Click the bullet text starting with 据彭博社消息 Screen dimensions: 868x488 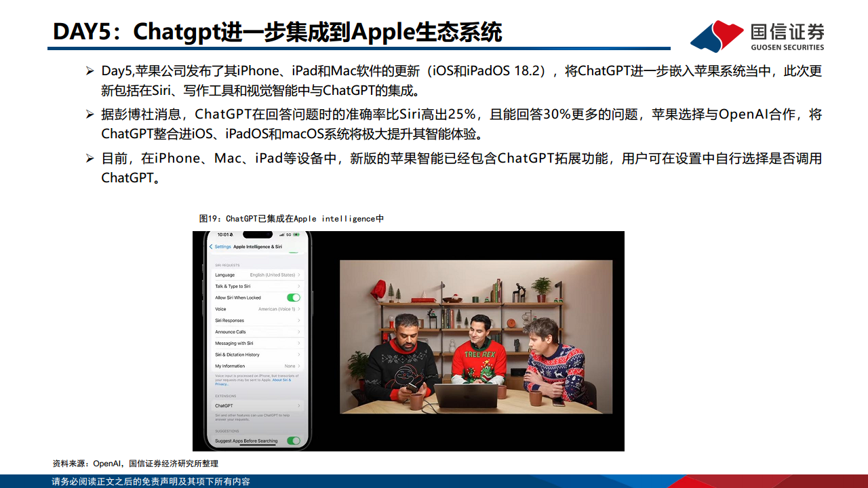pyautogui.click(x=462, y=124)
